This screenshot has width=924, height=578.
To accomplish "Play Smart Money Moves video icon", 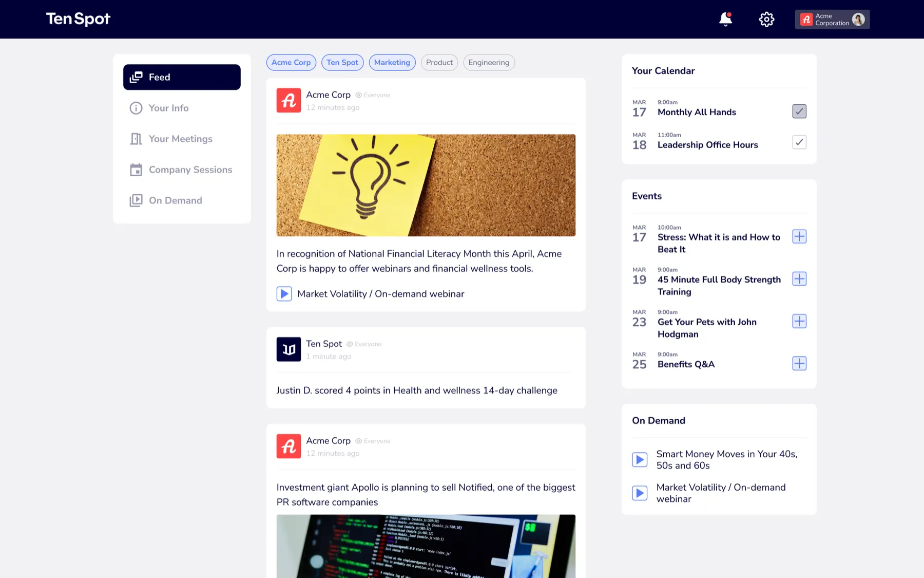I will point(640,459).
